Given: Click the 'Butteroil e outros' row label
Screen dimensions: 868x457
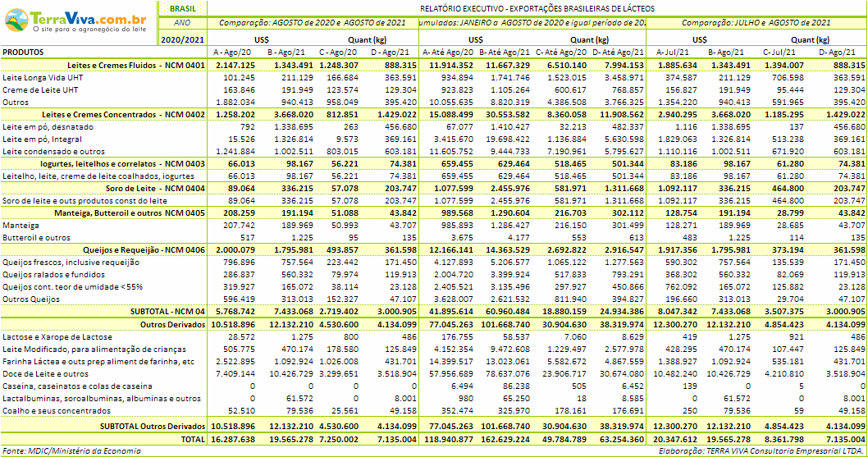Looking at the screenshot, I should tap(37, 238).
